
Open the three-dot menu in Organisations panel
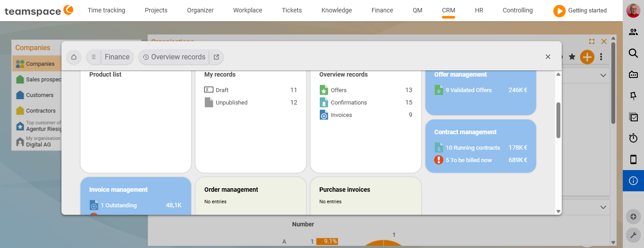pos(601,57)
